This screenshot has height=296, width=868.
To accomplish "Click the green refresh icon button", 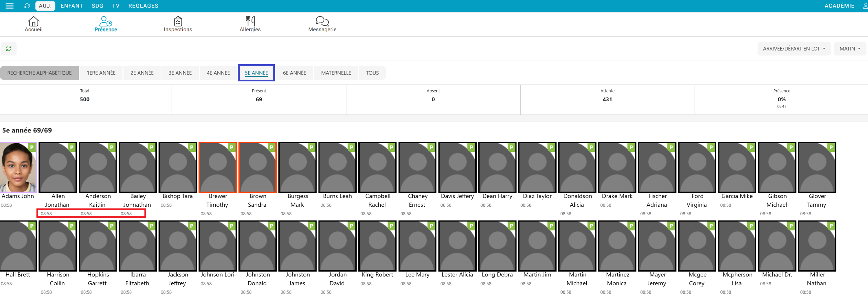I will (9, 48).
